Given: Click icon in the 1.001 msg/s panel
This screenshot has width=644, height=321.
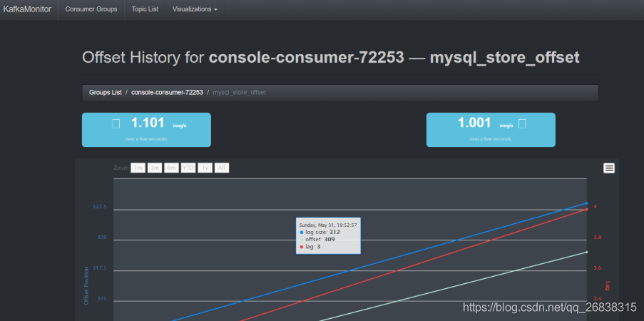Looking at the screenshot, I should pyautogui.click(x=522, y=123).
